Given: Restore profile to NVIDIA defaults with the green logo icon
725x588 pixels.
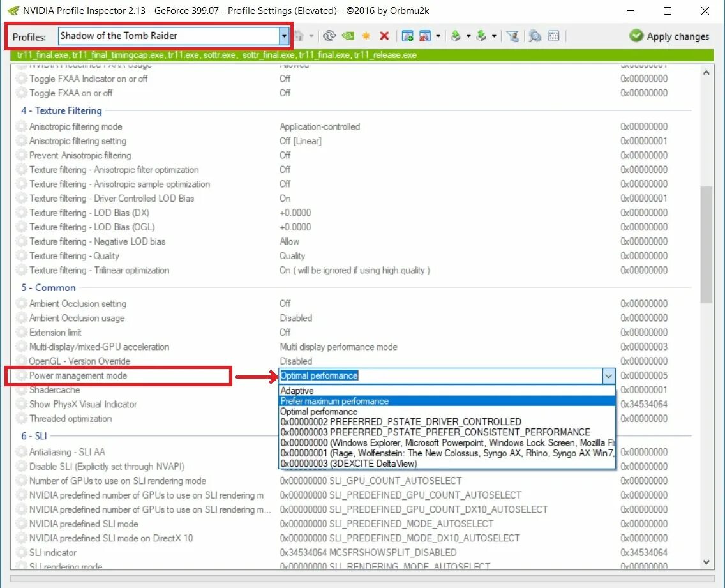Looking at the screenshot, I should (348, 36).
